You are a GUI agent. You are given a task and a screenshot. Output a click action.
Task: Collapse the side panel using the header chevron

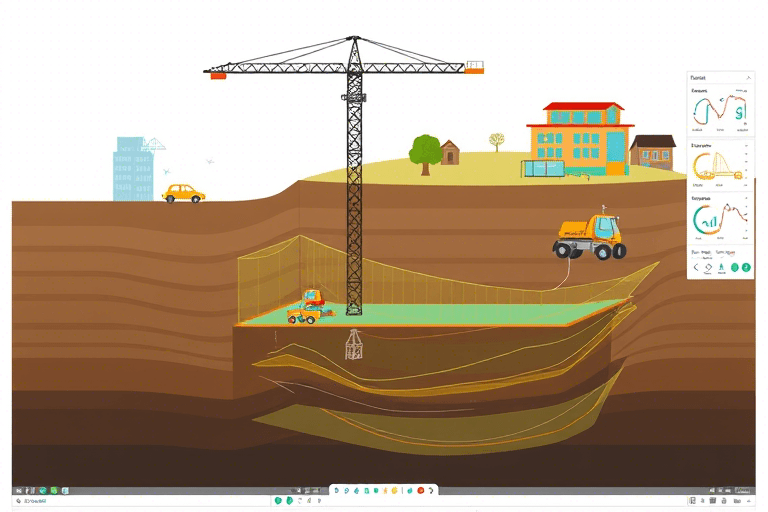pos(747,77)
